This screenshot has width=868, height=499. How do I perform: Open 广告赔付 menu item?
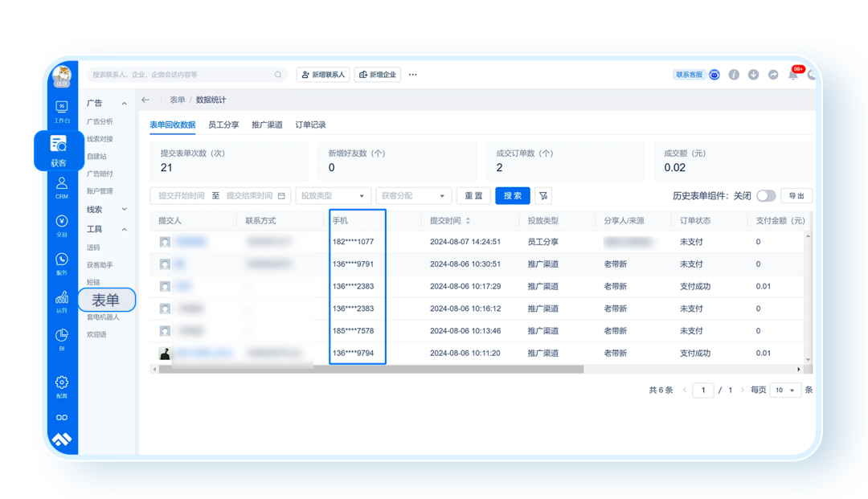[x=100, y=174]
